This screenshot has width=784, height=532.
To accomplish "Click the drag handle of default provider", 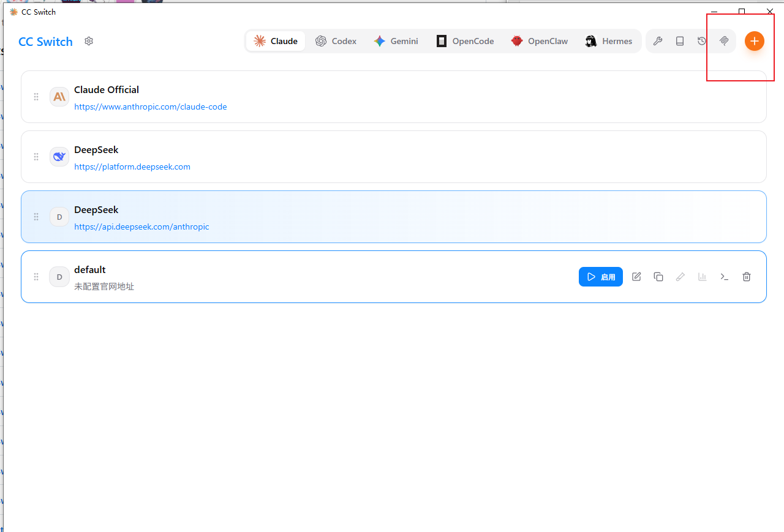I will pyautogui.click(x=36, y=277).
